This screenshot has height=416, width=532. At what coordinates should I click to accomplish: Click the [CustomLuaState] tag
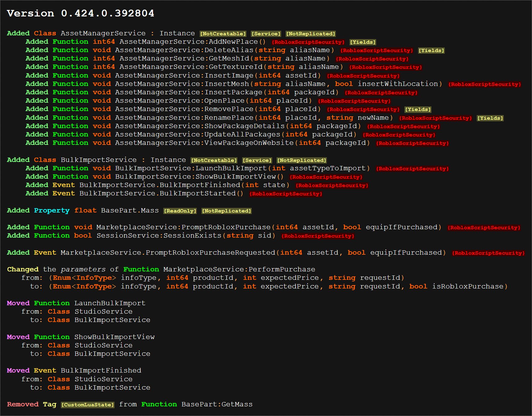tap(88, 405)
